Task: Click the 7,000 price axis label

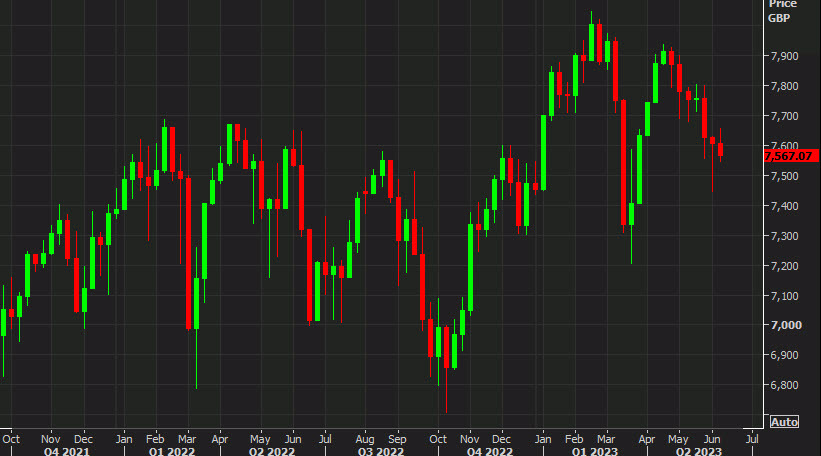Action: [786, 325]
